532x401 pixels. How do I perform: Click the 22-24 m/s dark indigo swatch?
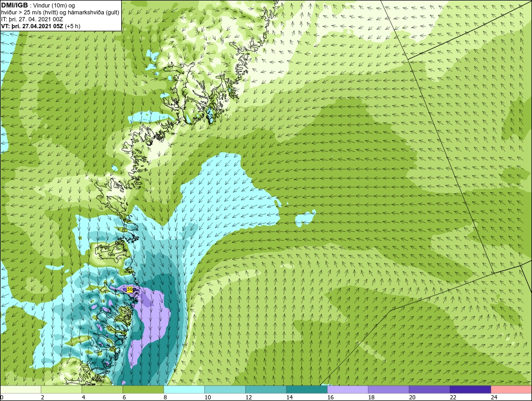[x=470, y=389]
